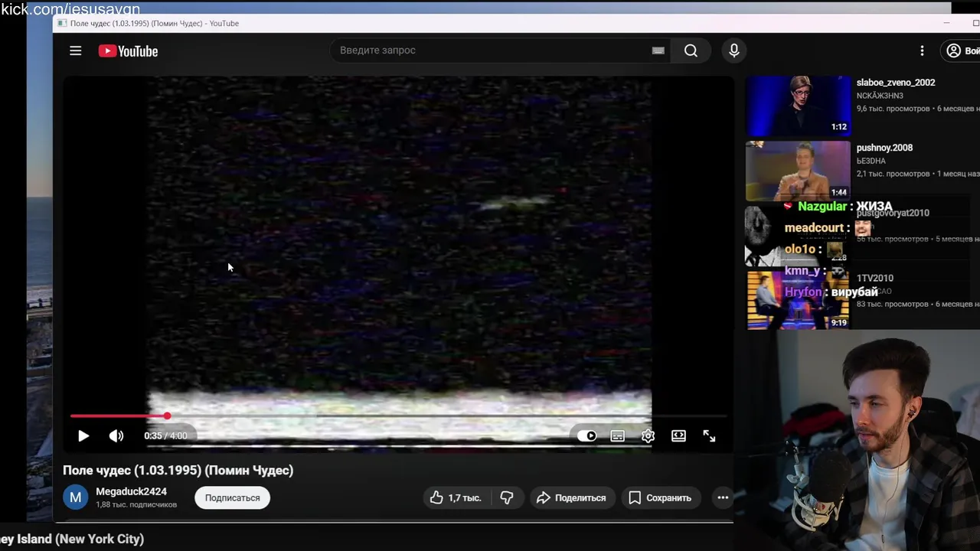
Task: Dislike the video
Action: [x=507, y=497]
